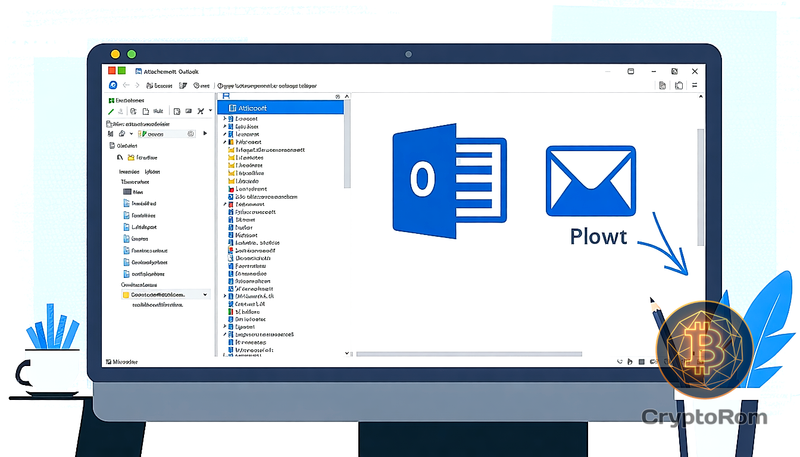This screenshot has width=800, height=457.
Task: Click the copy pages icon in top-right toolbar
Action: coord(679,85)
